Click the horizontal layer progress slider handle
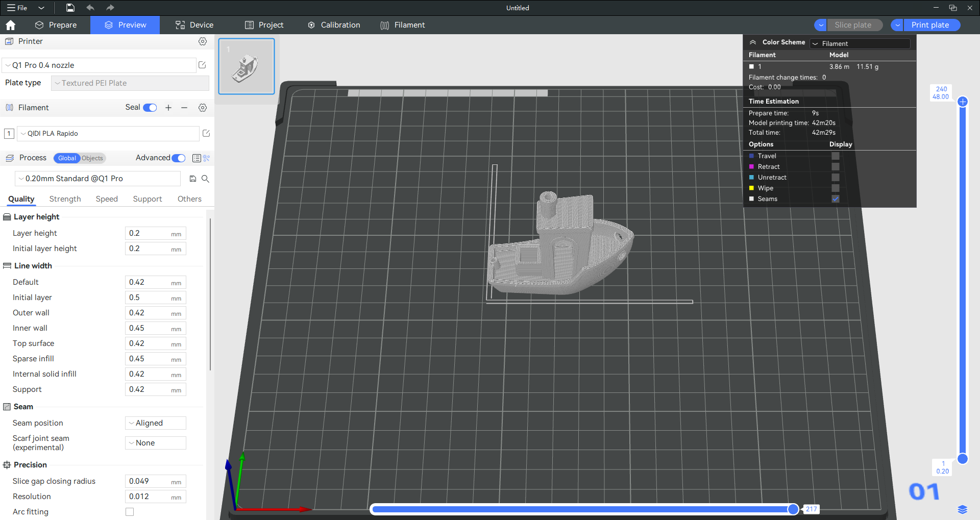 (x=793, y=509)
